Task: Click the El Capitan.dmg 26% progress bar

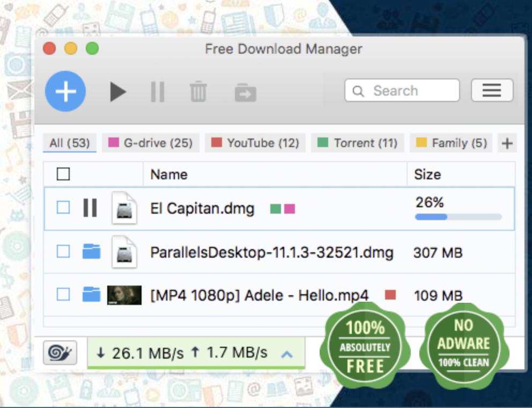Action: tap(459, 217)
